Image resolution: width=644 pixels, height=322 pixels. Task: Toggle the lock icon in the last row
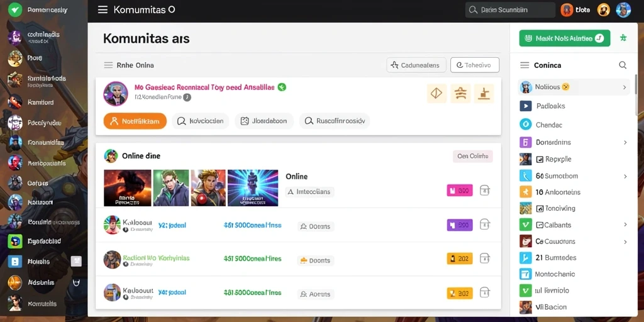click(485, 293)
